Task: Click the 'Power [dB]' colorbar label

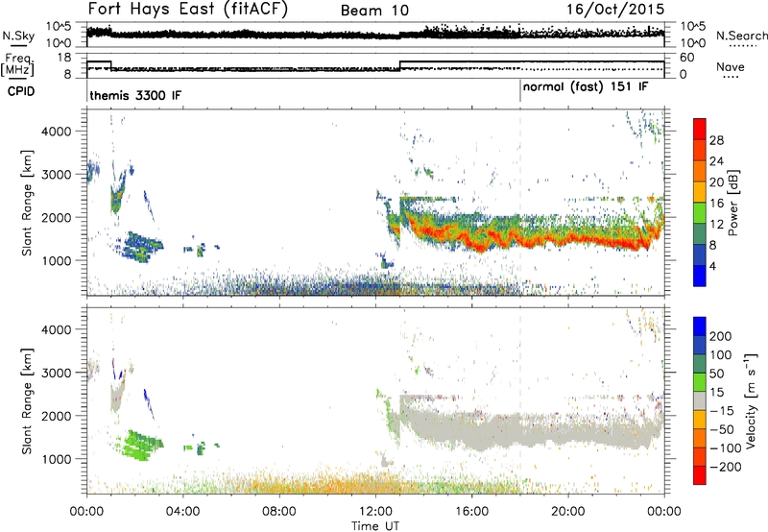Action: 732,203
